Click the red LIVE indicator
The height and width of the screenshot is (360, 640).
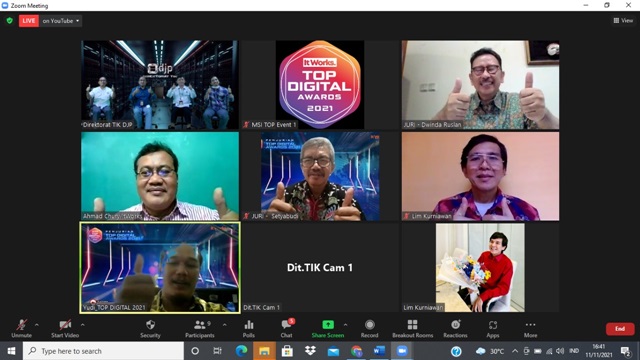[29, 21]
